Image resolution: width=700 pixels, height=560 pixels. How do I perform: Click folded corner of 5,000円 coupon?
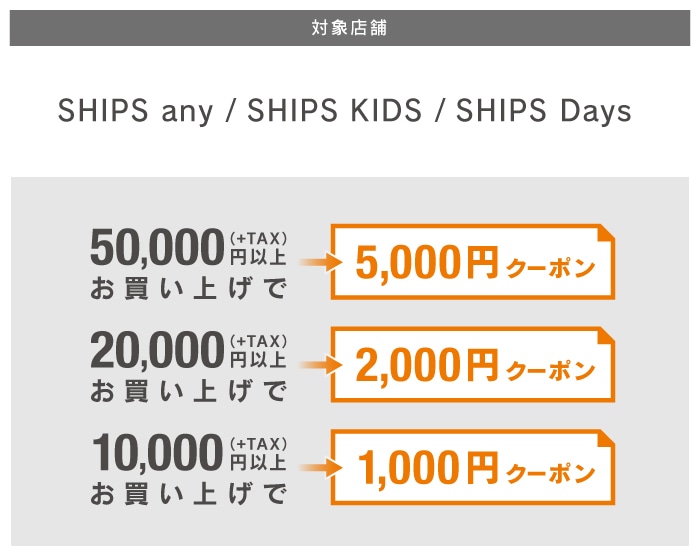pos(605,233)
